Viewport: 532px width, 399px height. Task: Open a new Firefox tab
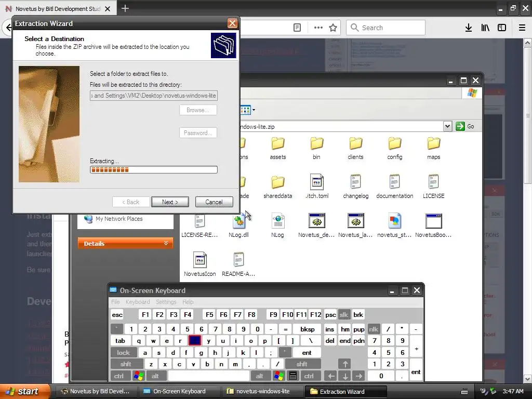(x=125, y=8)
